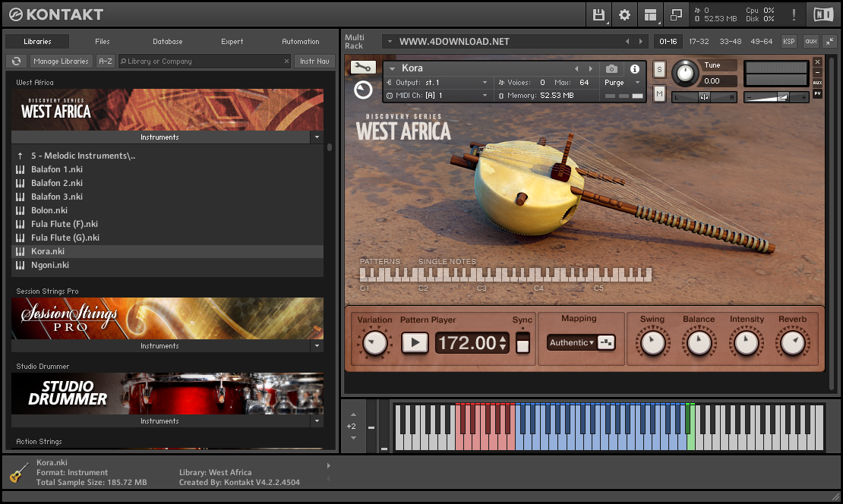The height and width of the screenshot is (504, 843).
Task: Click the Kora instrument close X
Action: pos(817,61)
